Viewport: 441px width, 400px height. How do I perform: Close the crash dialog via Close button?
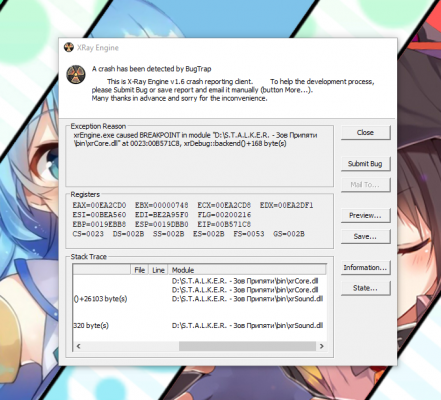click(365, 133)
